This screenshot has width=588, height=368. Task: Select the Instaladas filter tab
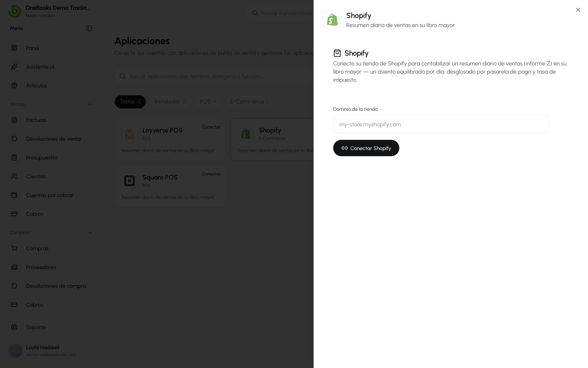pyautogui.click(x=170, y=101)
